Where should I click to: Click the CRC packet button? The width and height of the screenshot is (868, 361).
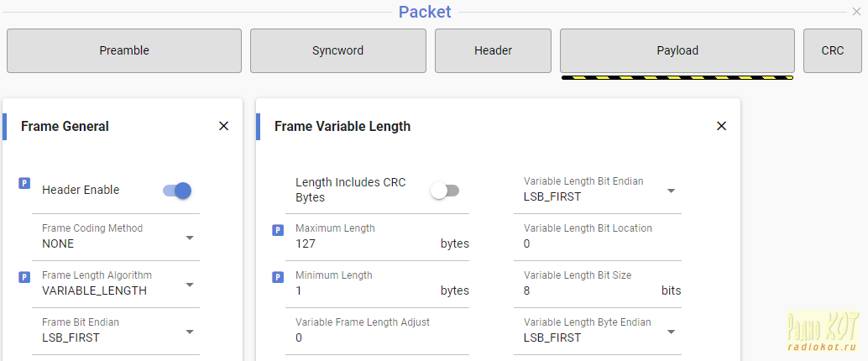[x=832, y=50]
